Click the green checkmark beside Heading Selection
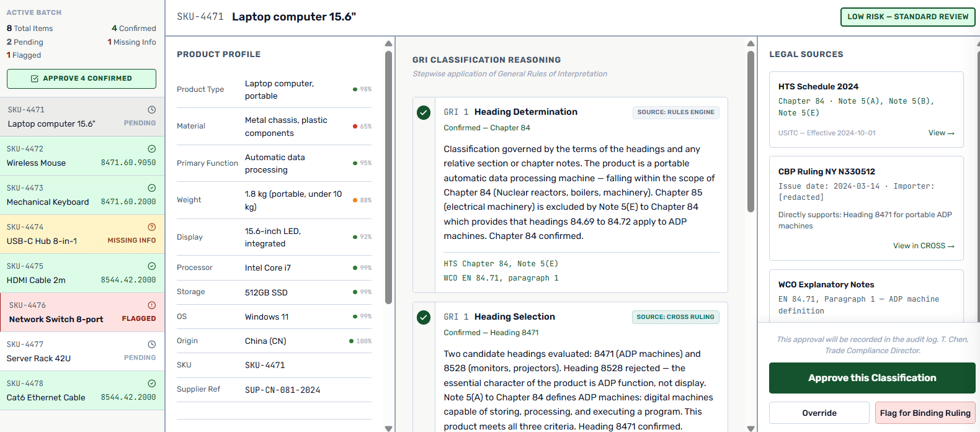 (424, 317)
